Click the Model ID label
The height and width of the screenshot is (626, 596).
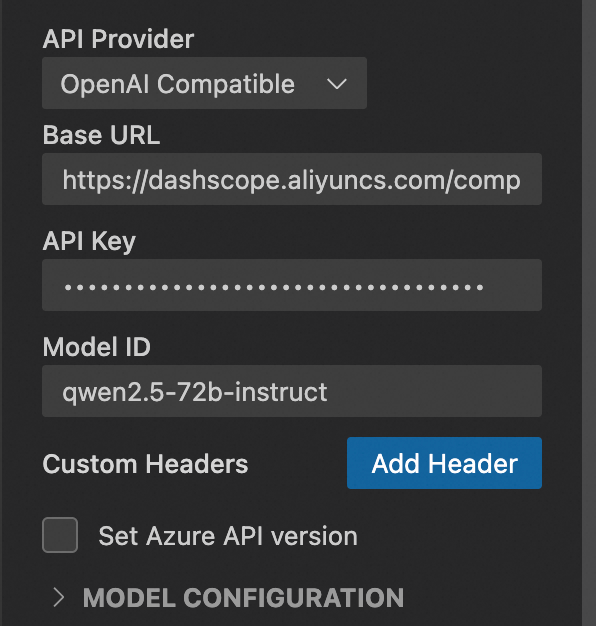(x=97, y=347)
